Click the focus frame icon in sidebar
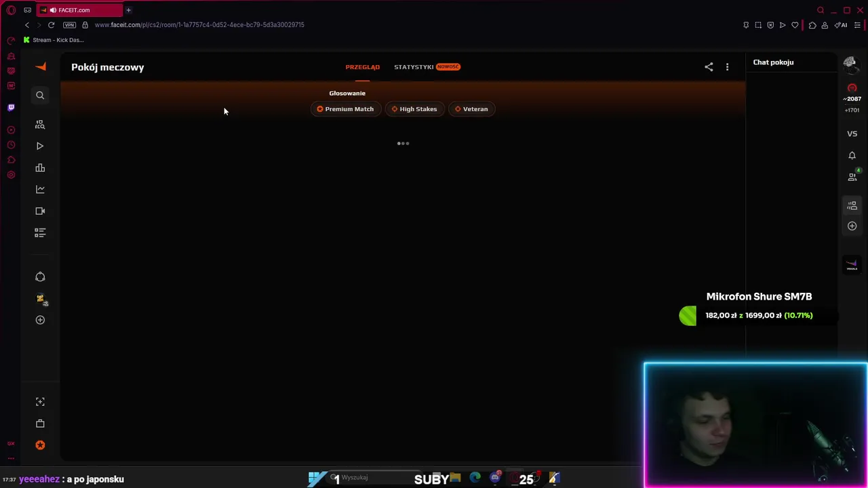868x488 pixels. coord(40,402)
